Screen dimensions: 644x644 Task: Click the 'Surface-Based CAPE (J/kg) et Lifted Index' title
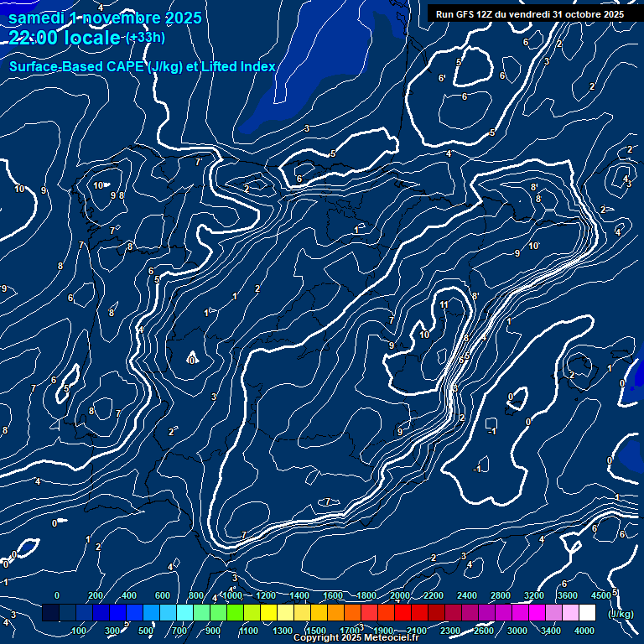pos(142,66)
